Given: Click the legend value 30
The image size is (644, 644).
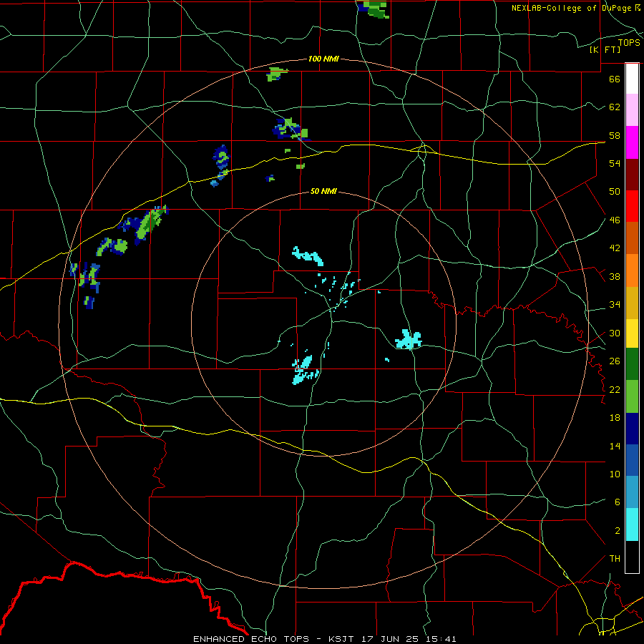Looking at the screenshot, I should (615, 333).
